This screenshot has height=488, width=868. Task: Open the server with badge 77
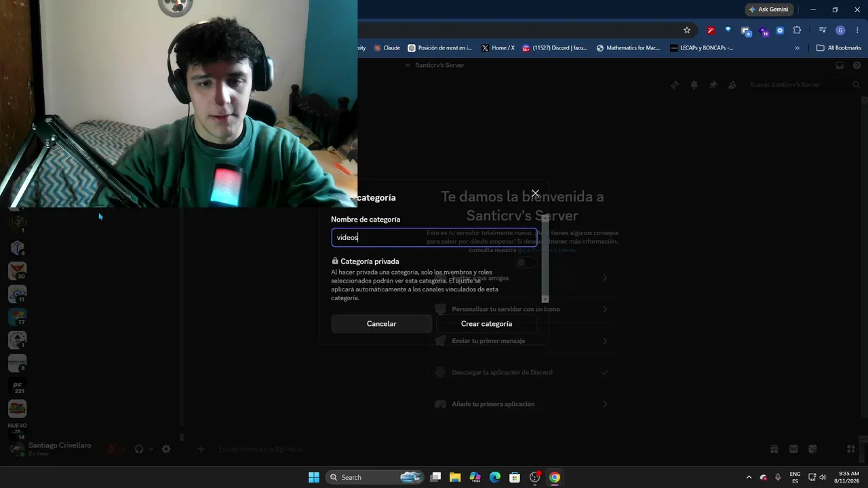[17, 317]
